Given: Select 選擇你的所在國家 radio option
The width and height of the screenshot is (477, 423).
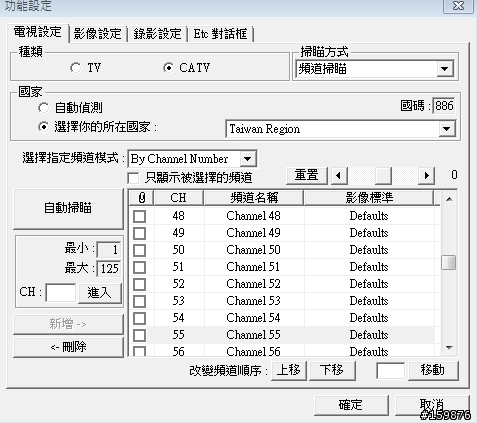Looking at the screenshot, I should coord(44,127).
